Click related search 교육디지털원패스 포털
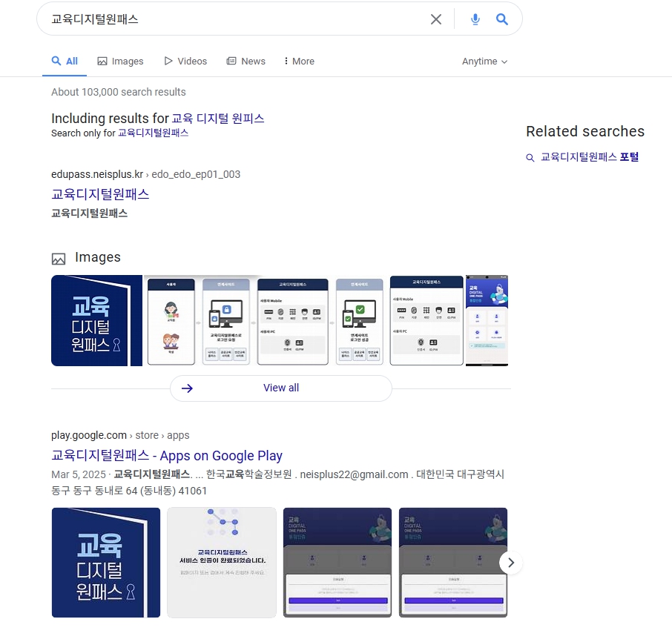672x636 pixels. coord(590,157)
